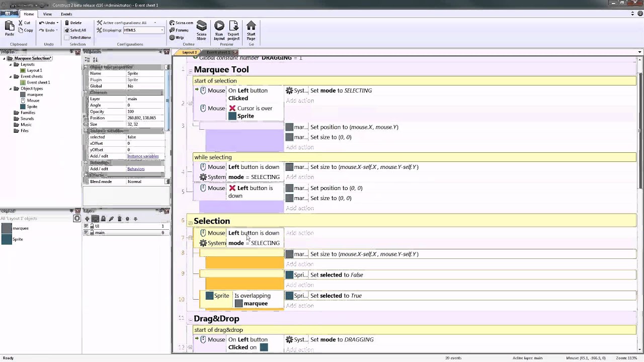
Task: Click the Undo arrow button
Action: [48, 23]
